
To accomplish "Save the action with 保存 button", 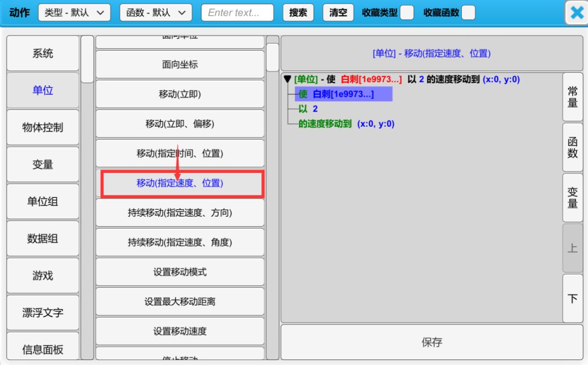I will (432, 342).
